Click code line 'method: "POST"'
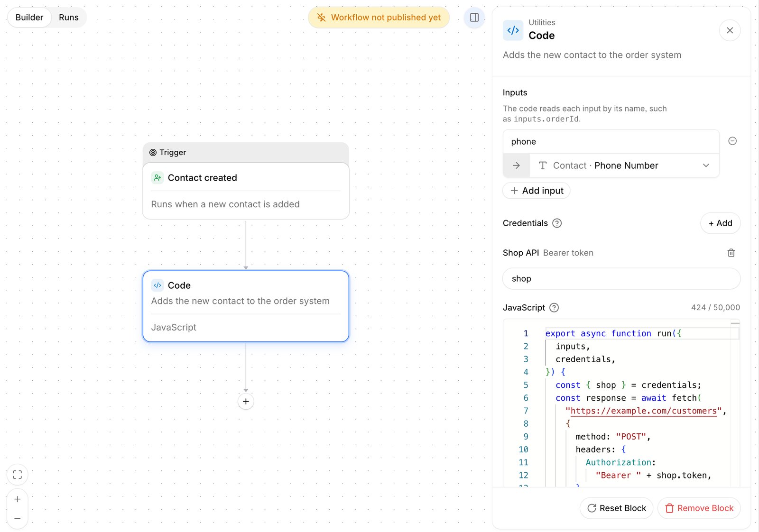This screenshot has width=759, height=532. (x=613, y=437)
